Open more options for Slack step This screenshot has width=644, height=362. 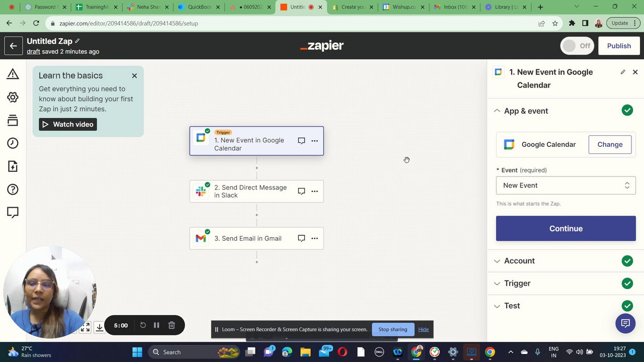click(314, 191)
